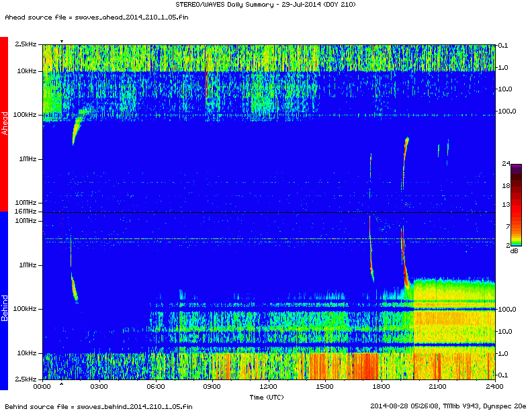This screenshot has width=532, height=411.
Task: Click the 09:00 time tick label
Action: pos(212,387)
